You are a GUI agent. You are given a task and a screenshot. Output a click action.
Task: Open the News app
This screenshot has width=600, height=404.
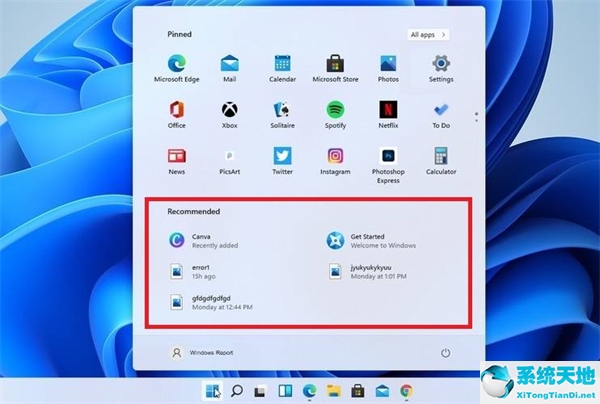(x=176, y=161)
